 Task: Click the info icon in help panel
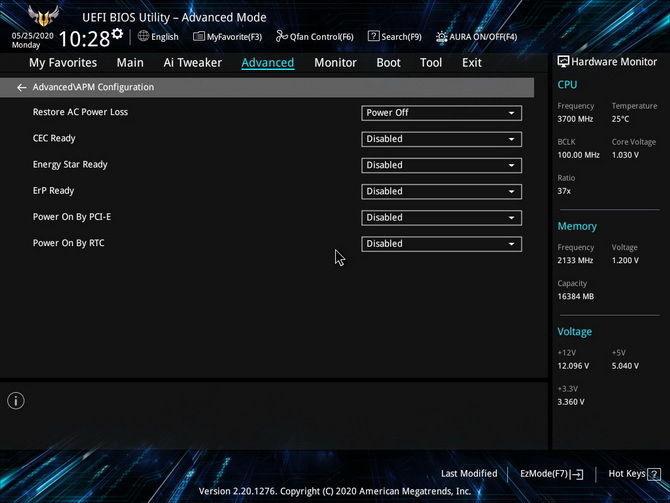coord(16,401)
